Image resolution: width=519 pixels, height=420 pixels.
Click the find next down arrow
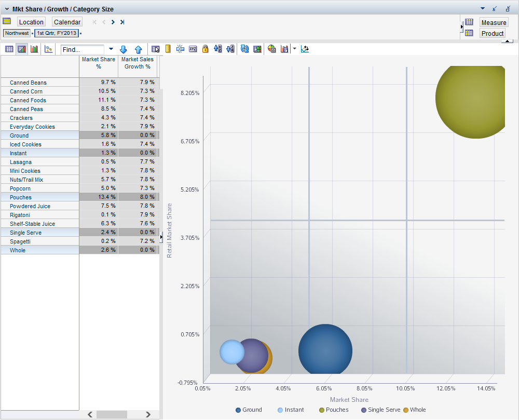pyautogui.click(x=124, y=49)
